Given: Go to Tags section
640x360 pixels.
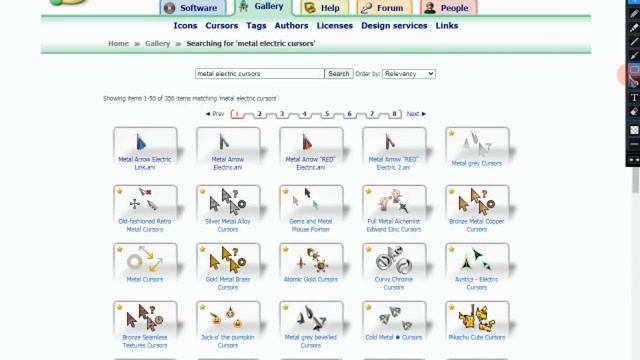Looking at the screenshot, I should tap(256, 26).
